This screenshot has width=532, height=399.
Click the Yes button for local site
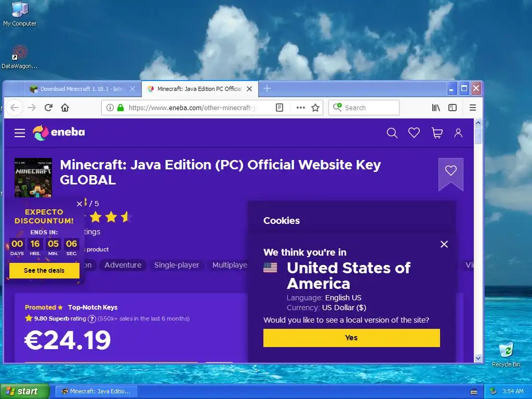tap(352, 338)
